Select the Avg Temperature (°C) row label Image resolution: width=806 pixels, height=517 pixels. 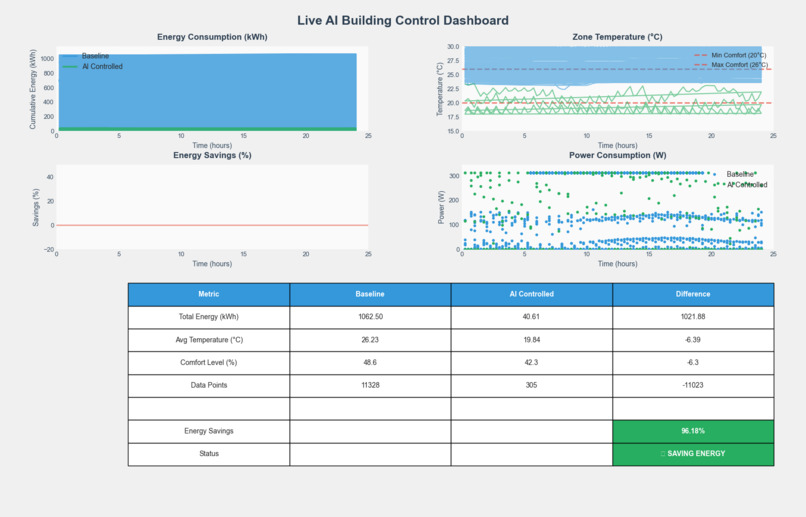209,340
